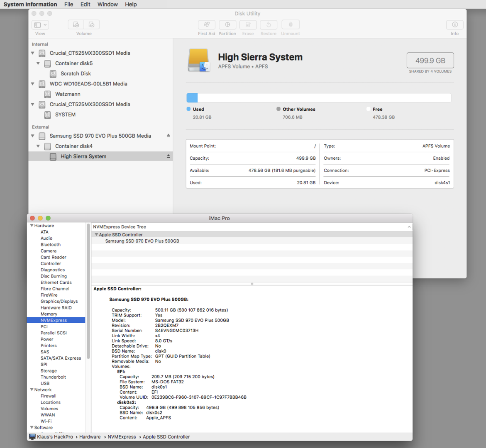The image size is (486, 448).
Task: Collapse the Container disk4 tree item
Action: click(x=38, y=146)
